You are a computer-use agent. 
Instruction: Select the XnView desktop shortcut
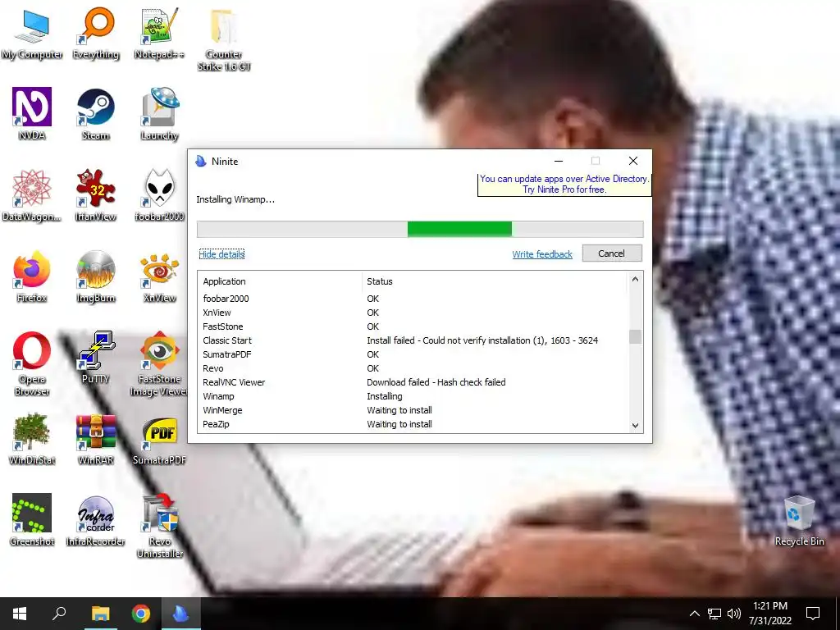point(159,276)
